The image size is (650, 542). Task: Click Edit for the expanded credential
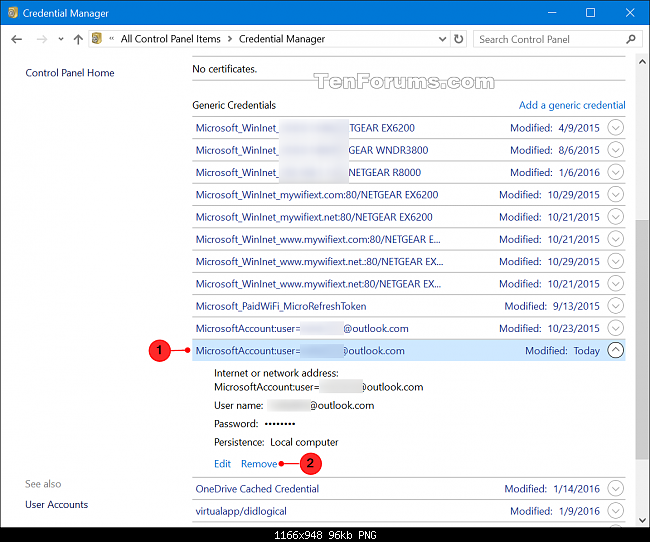(222, 464)
